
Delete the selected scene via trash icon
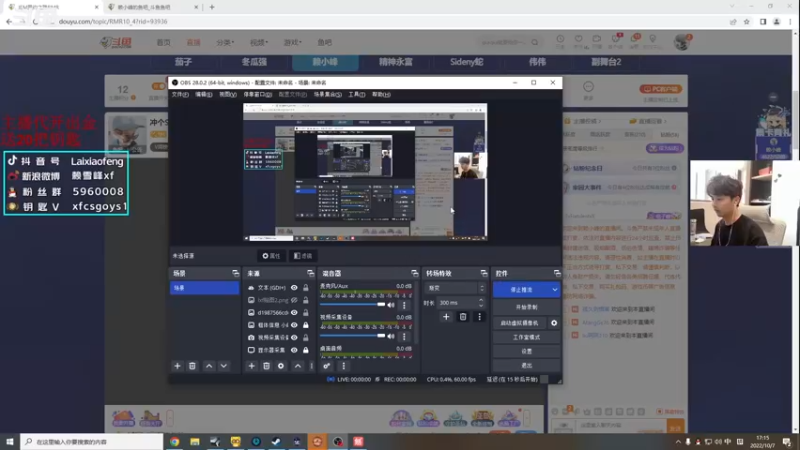click(x=192, y=366)
